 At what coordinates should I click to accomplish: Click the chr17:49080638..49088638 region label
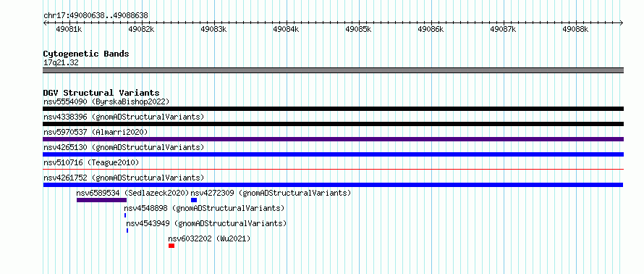96,15
